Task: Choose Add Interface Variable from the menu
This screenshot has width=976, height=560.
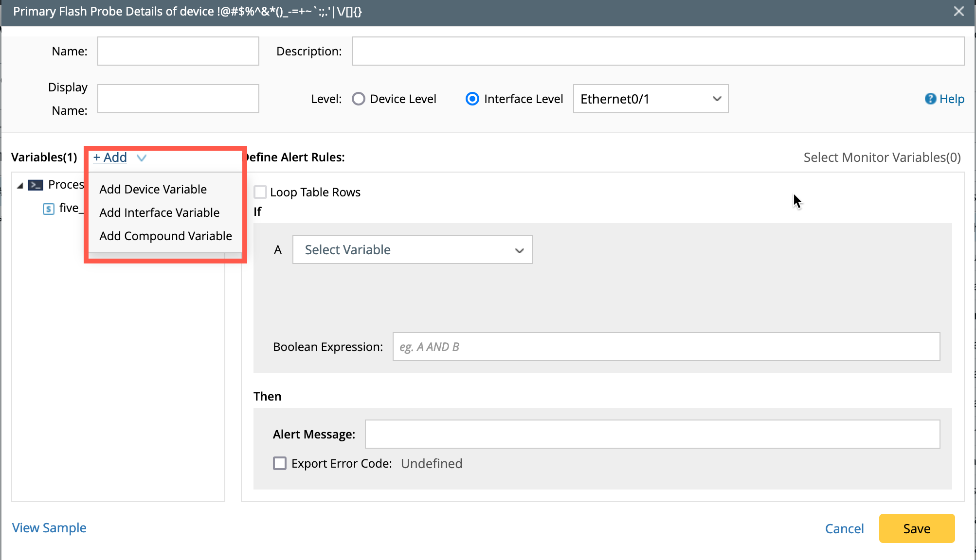Action: [x=159, y=212]
